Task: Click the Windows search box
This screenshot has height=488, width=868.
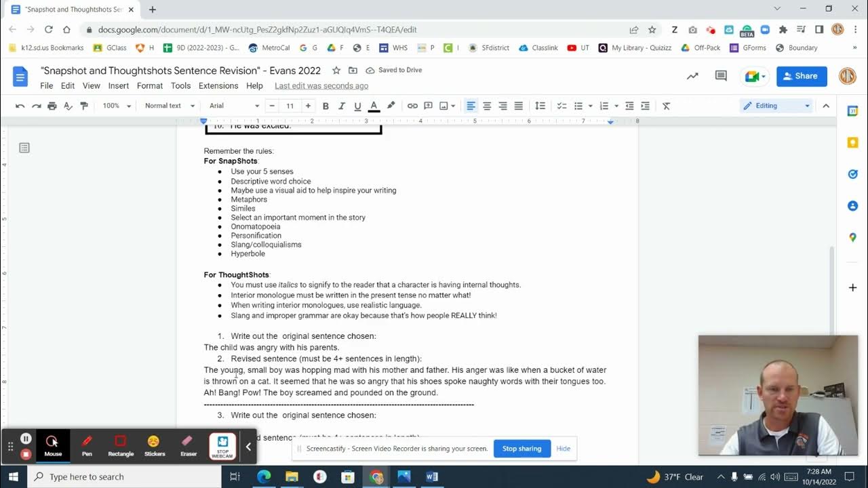Action: click(x=125, y=476)
